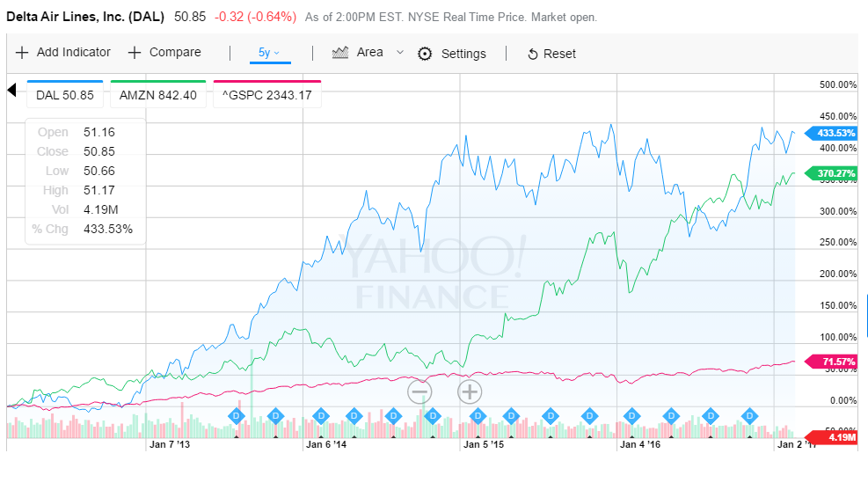Click the Jan 6 '14 date label
This screenshot has width=868, height=490.
click(x=326, y=444)
